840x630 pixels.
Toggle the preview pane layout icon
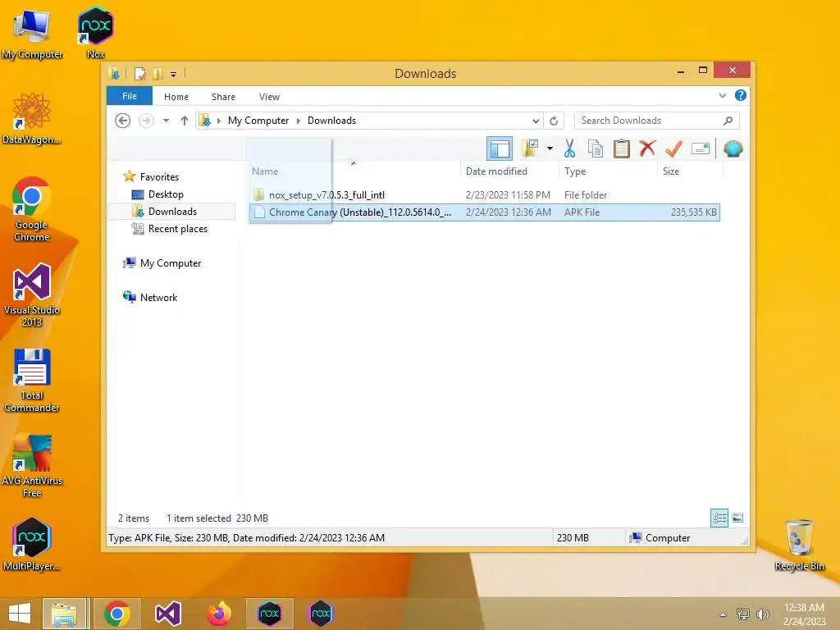(500, 148)
